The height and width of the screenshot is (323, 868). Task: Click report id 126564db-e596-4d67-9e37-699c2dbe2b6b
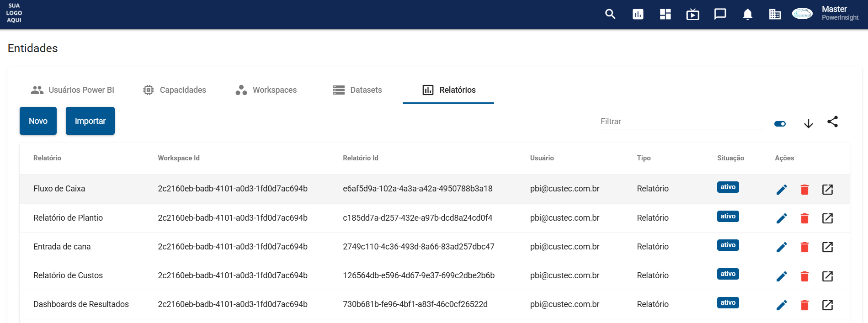point(419,275)
